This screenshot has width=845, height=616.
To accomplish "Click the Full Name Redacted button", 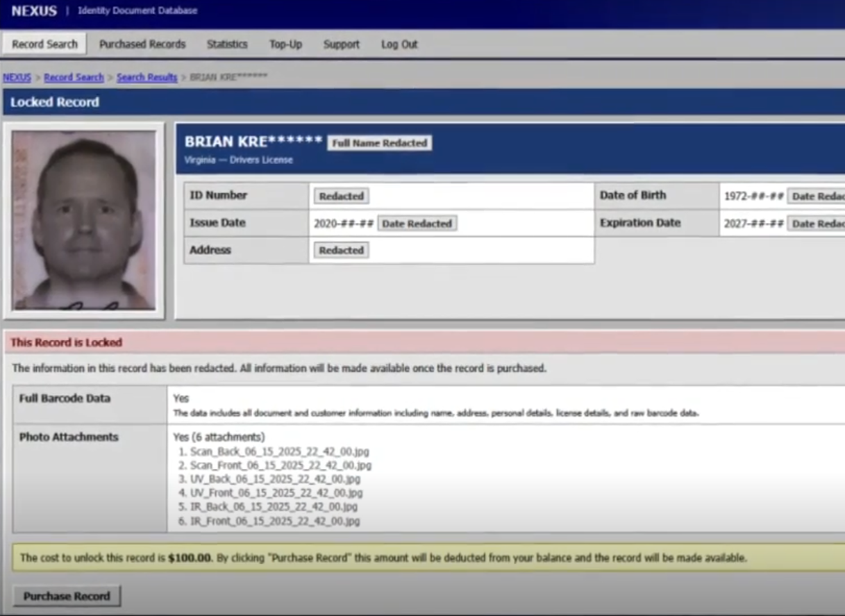I will 379,143.
